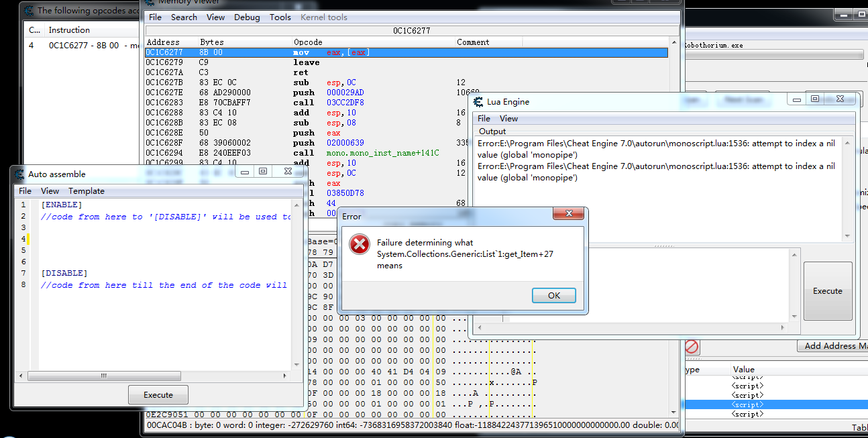Click the red X error icon in dialog
868x438 pixels.
pos(360,245)
